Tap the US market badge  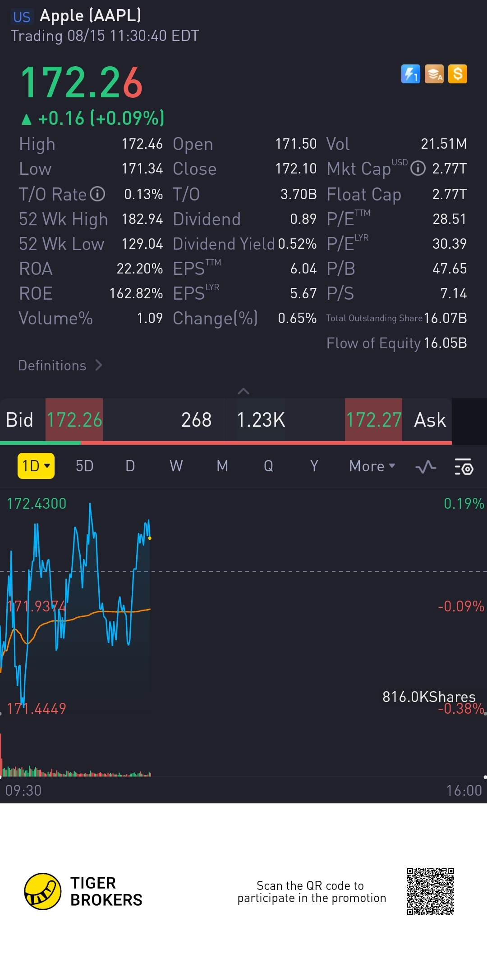22,17
